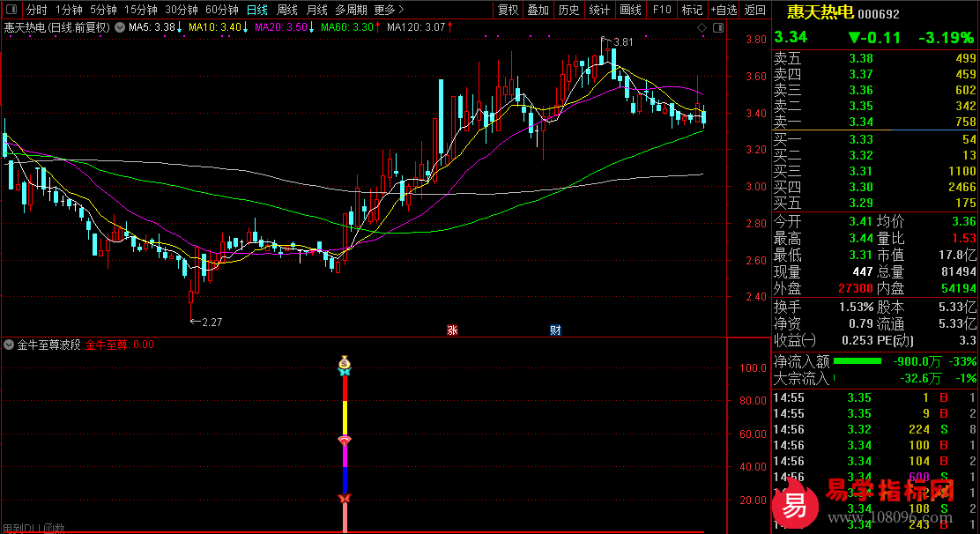Image resolution: width=980 pixels, height=534 pixels.
Task: Switch to 分时 intraday view
Action: (x=36, y=10)
